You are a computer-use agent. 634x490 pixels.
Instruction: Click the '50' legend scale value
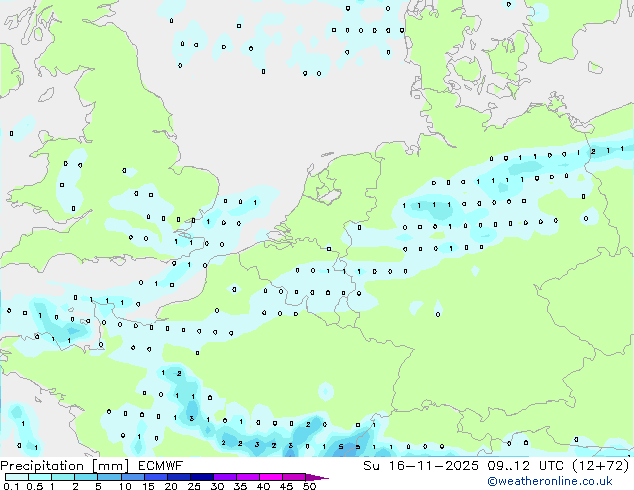pyautogui.click(x=309, y=486)
